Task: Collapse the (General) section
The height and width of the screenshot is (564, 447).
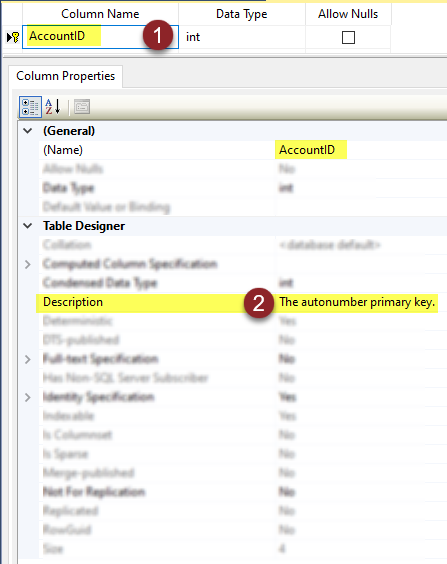Action: pyautogui.click(x=28, y=131)
